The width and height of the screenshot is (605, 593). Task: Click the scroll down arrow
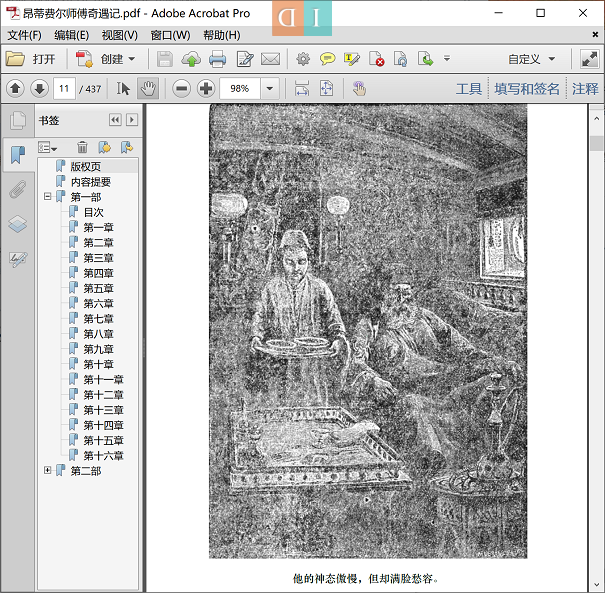[596, 585]
